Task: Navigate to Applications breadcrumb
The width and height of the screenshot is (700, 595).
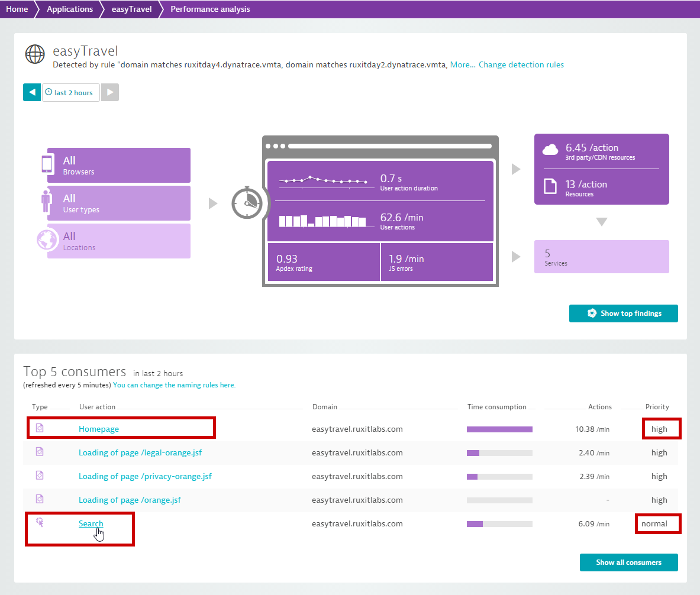Action: (70, 9)
